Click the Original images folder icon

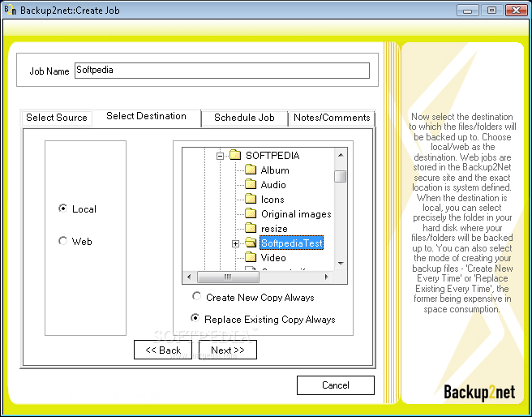click(x=251, y=213)
